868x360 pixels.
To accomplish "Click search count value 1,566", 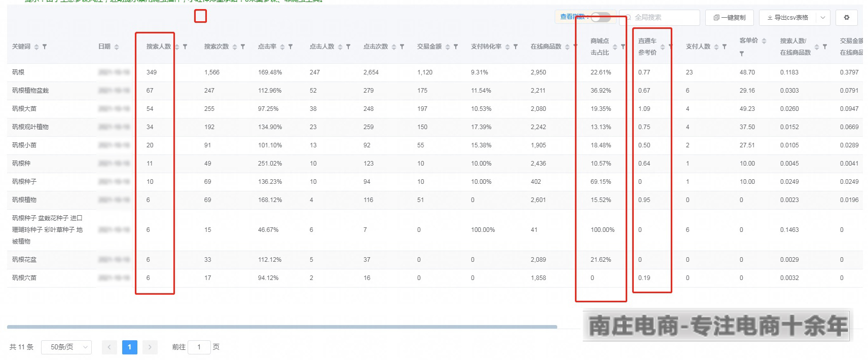I will (212, 72).
